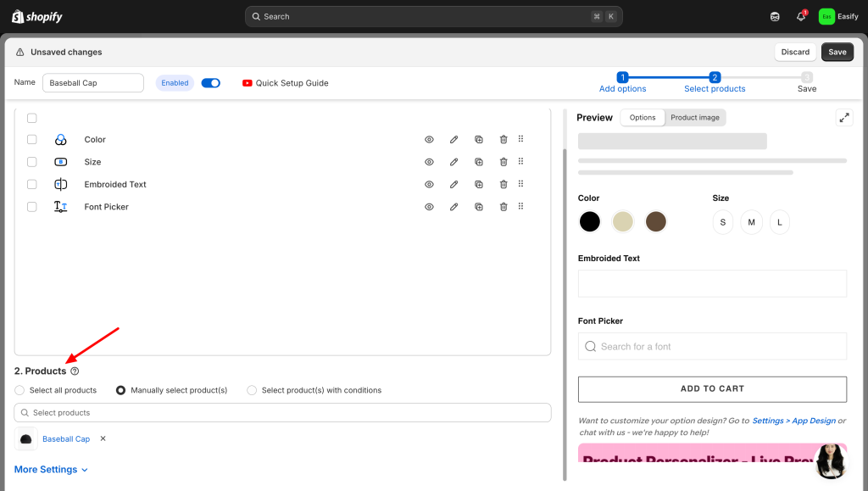Viewport: 868px width, 491px height.
Task: Expand More Settings section
Action: tap(51, 470)
